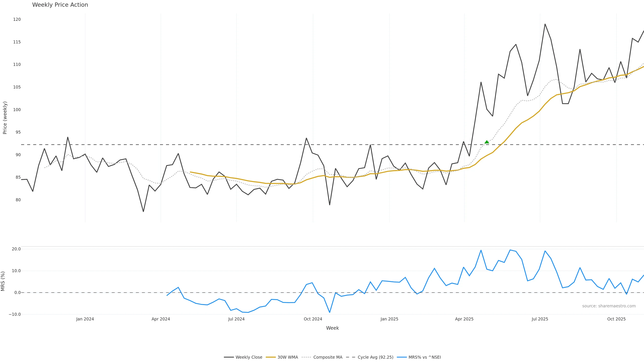Click the Weekly Price Action chart title
This screenshot has width=644, height=362.
coord(60,5)
